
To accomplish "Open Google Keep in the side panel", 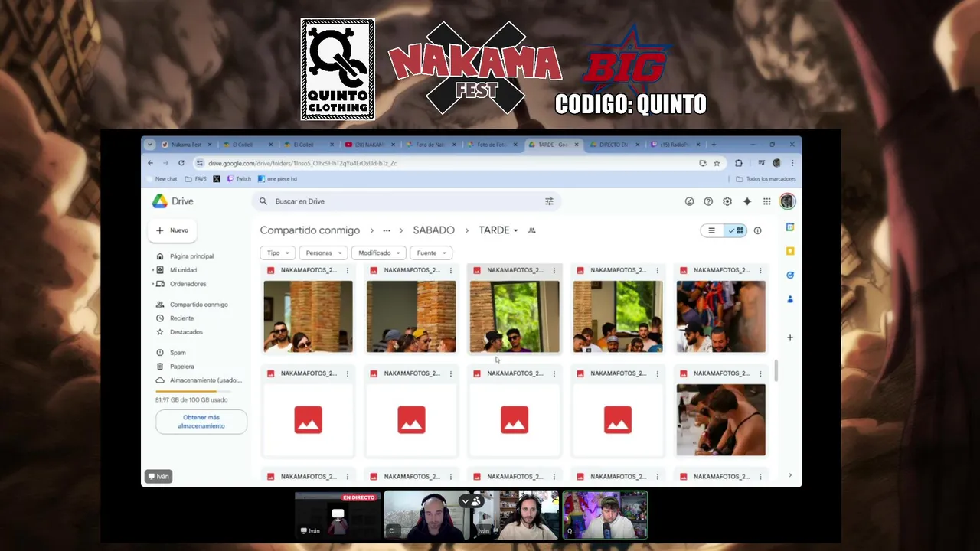I will click(790, 251).
